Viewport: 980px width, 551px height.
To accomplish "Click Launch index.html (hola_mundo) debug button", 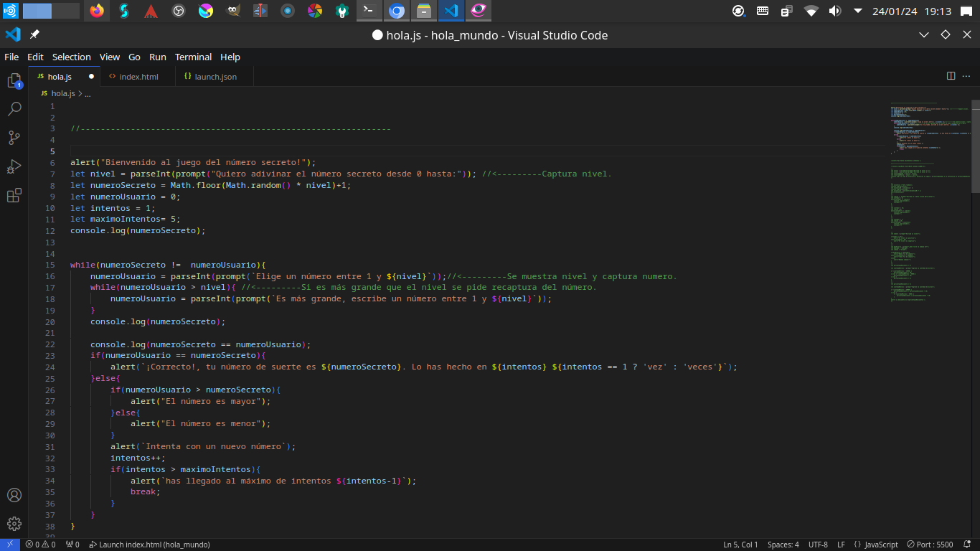I will 149,545.
